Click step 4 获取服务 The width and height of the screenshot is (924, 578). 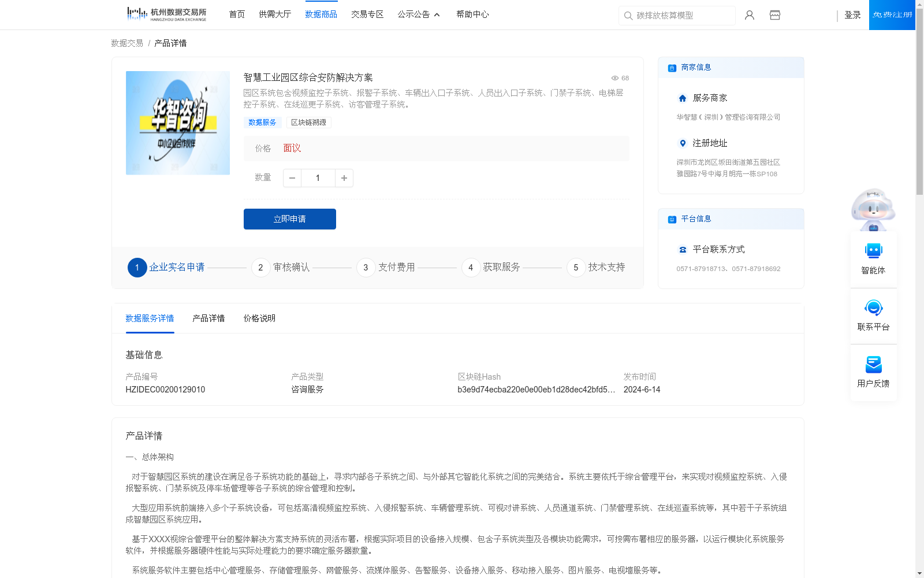pos(491,268)
